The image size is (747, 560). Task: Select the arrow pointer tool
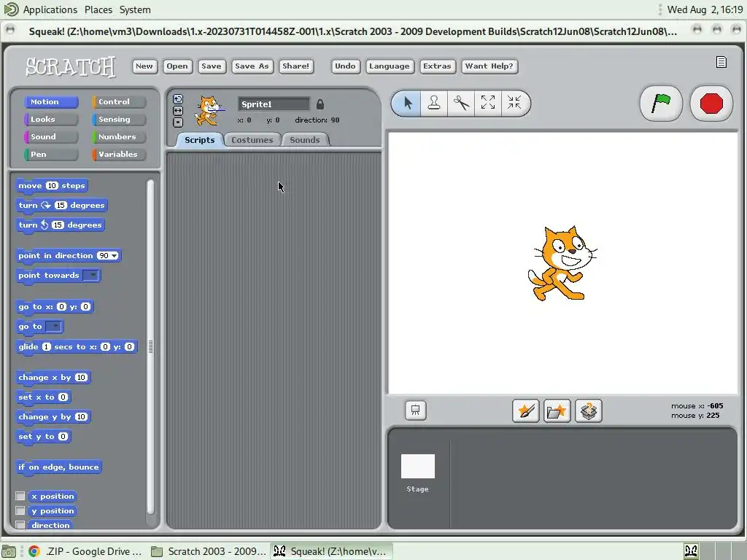click(x=408, y=103)
